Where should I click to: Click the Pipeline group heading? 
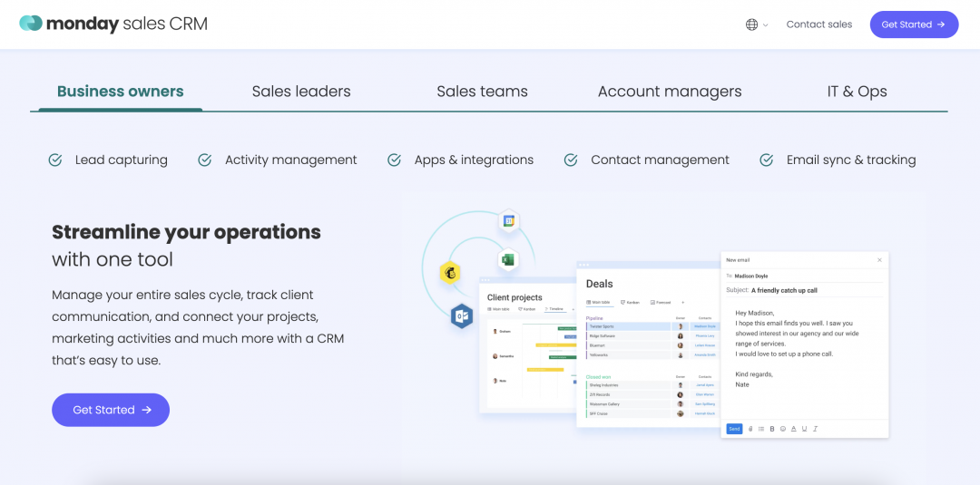pyautogui.click(x=594, y=318)
